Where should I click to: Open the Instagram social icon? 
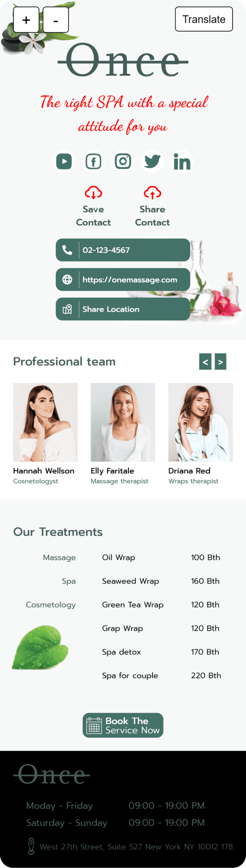(123, 161)
